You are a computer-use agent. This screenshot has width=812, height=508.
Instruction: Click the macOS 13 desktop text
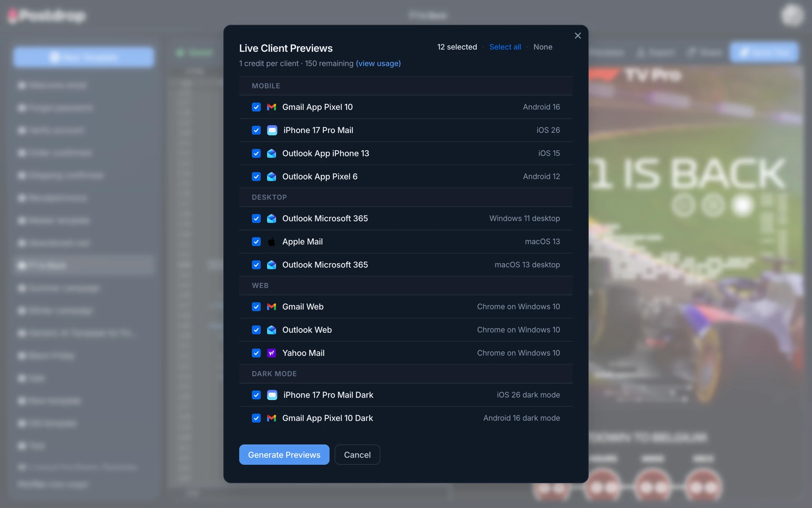pos(527,265)
